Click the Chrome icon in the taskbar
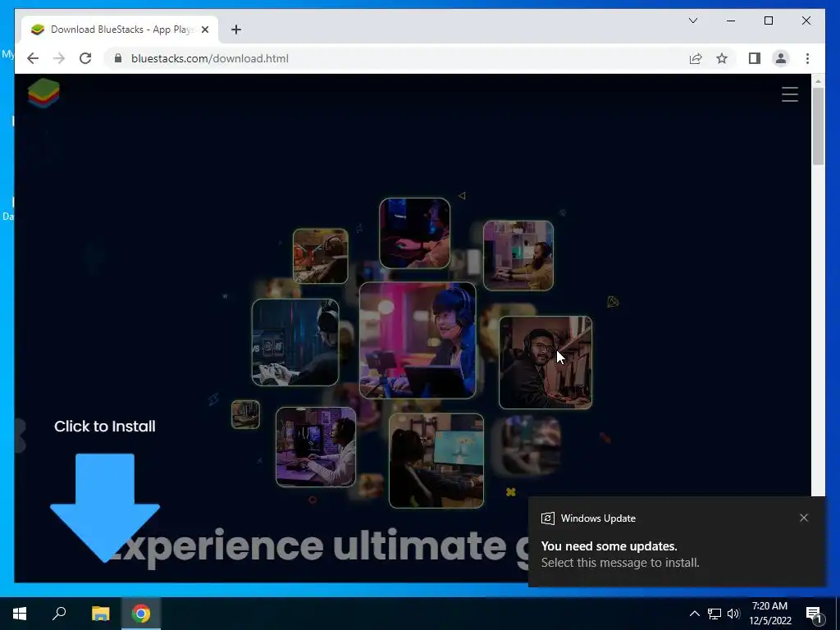This screenshot has height=630, width=840. pyautogui.click(x=141, y=614)
